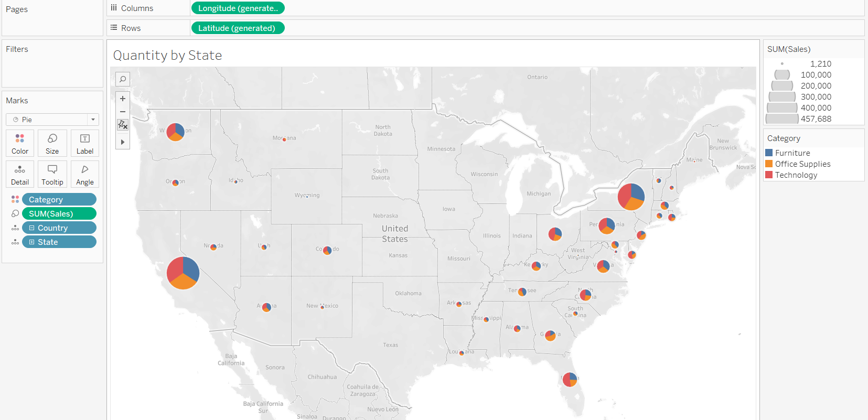Select the Pennsylvania pie chart mark
The height and width of the screenshot is (420, 868).
(x=607, y=226)
